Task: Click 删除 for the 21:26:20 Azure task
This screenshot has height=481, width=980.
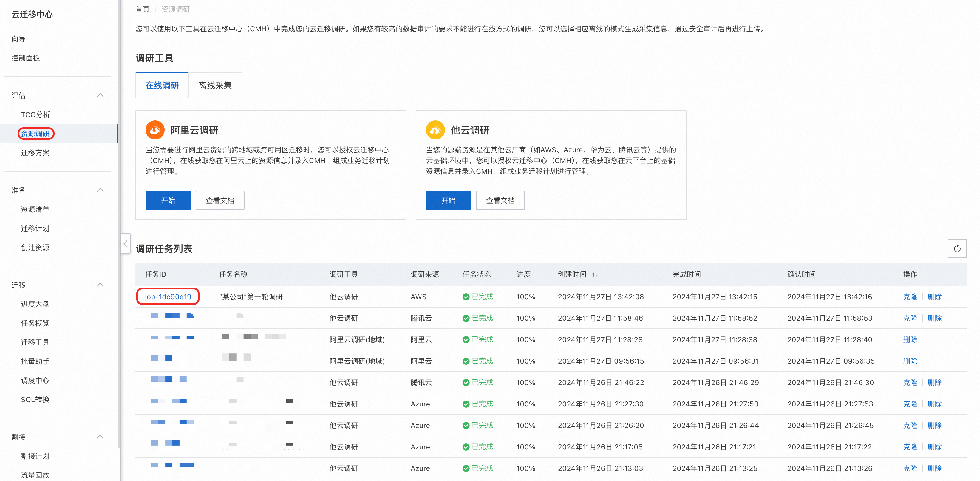Action: tap(934, 425)
